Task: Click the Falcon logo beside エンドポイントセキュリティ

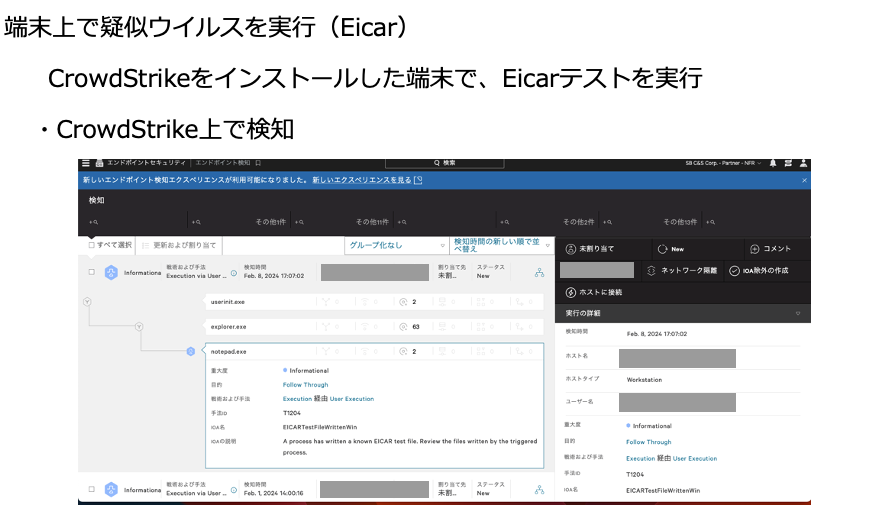Action: coord(99,163)
